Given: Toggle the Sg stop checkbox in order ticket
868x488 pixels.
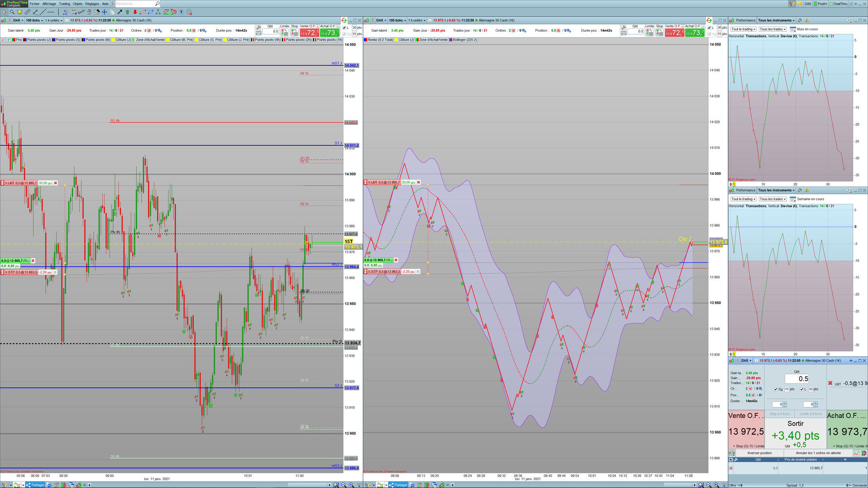Looking at the screenshot, I should [776, 389].
